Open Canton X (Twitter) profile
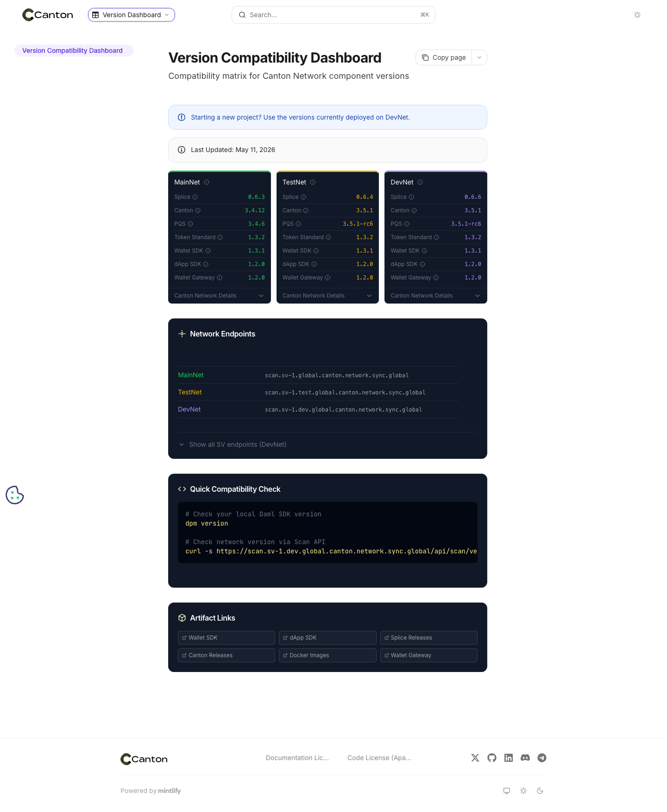 point(475,758)
